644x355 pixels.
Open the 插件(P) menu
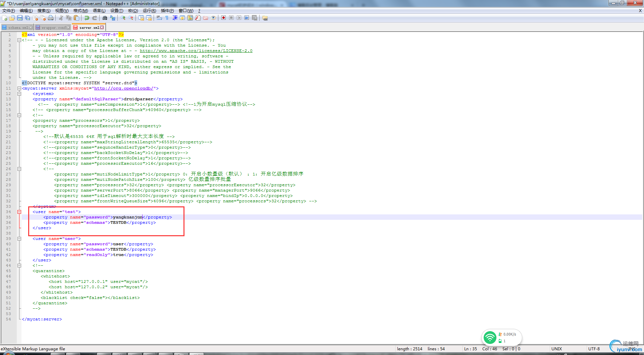click(x=167, y=11)
